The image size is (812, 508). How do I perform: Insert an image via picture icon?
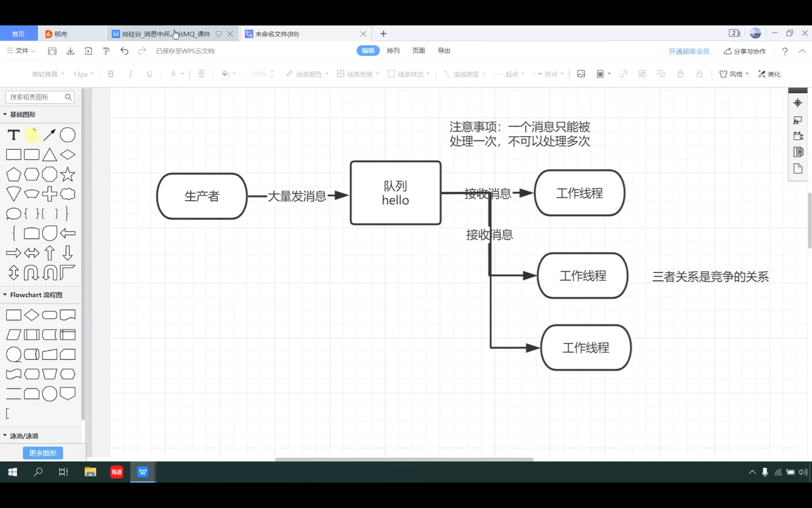coord(581,74)
